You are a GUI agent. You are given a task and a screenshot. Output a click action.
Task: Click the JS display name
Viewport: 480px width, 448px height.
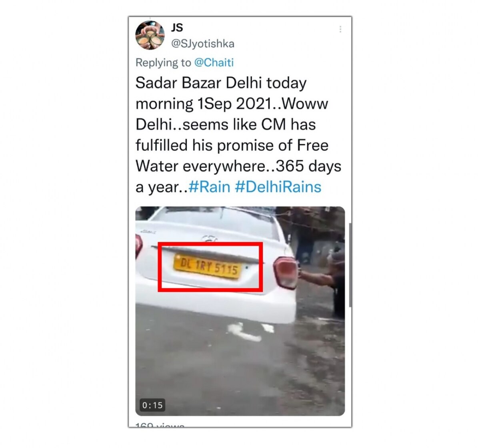coord(177,28)
